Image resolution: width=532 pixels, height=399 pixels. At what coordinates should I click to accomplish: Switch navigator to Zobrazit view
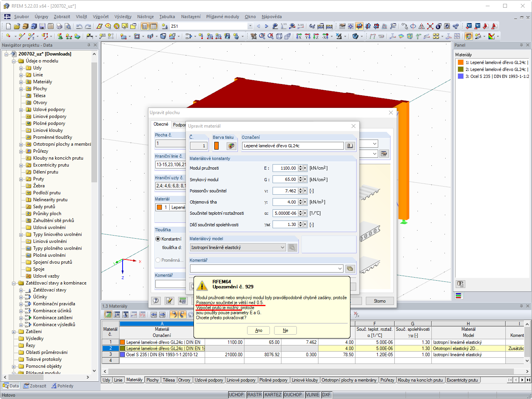(x=35, y=386)
